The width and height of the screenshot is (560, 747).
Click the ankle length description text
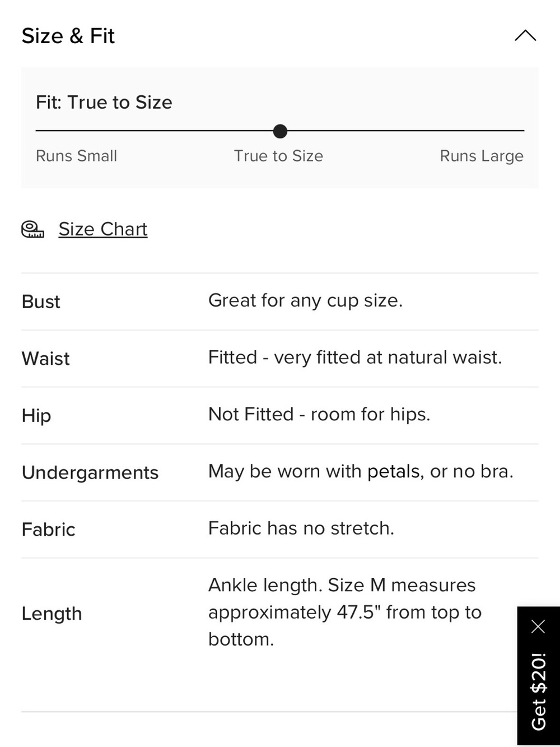click(x=345, y=612)
